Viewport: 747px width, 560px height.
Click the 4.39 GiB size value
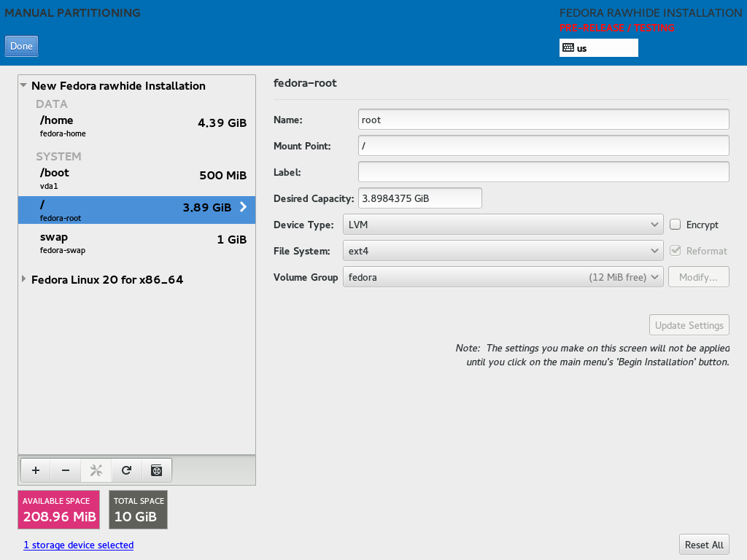(x=222, y=122)
